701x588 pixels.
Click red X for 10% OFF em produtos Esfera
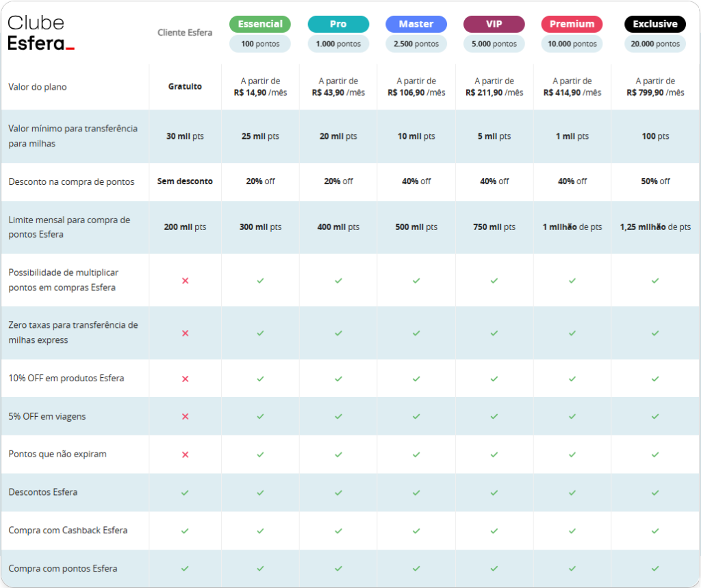pos(185,379)
